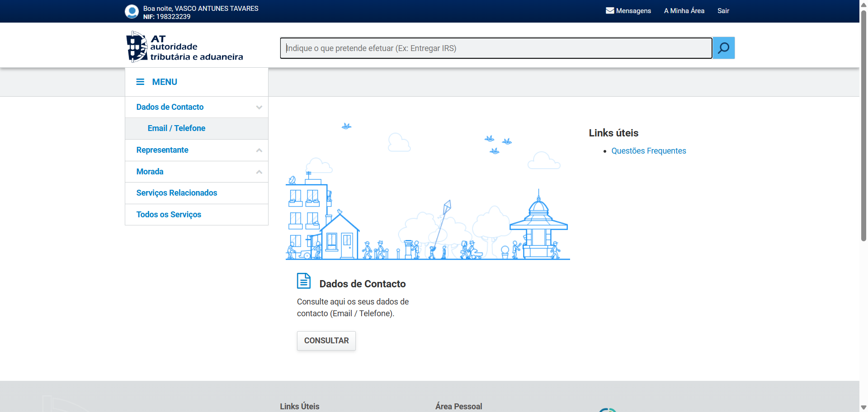The width and height of the screenshot is (868, 412).
Task: Click the footer Área Pessoal heading
Action: tap(459, 406)
